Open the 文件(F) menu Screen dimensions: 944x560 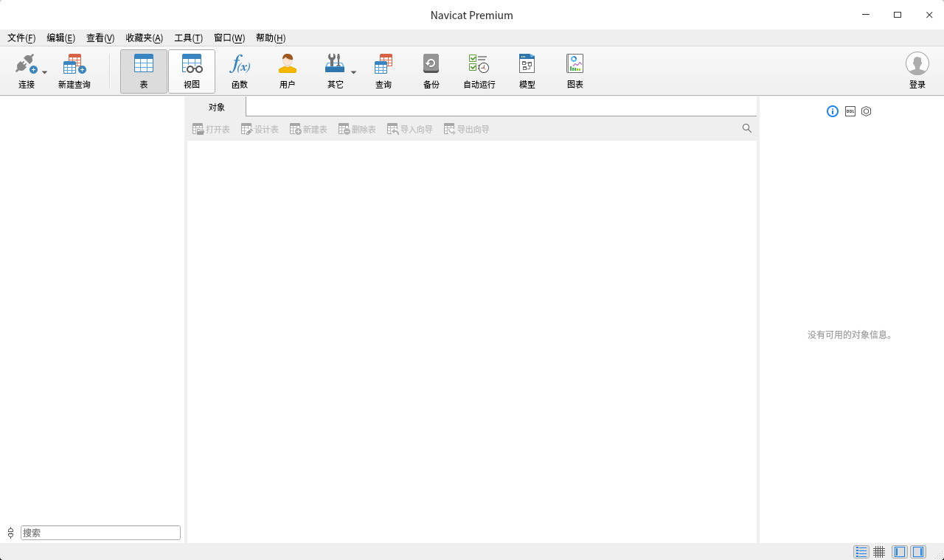pos(21,38)
